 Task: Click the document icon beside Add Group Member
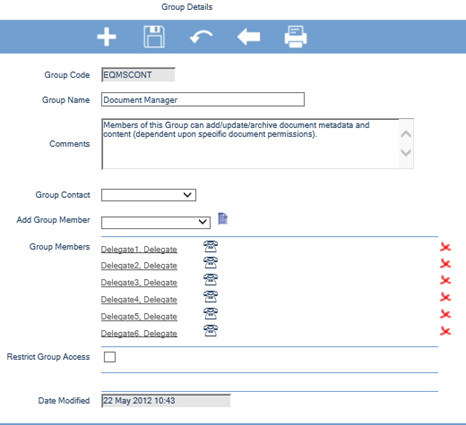(x=223, y=219)
